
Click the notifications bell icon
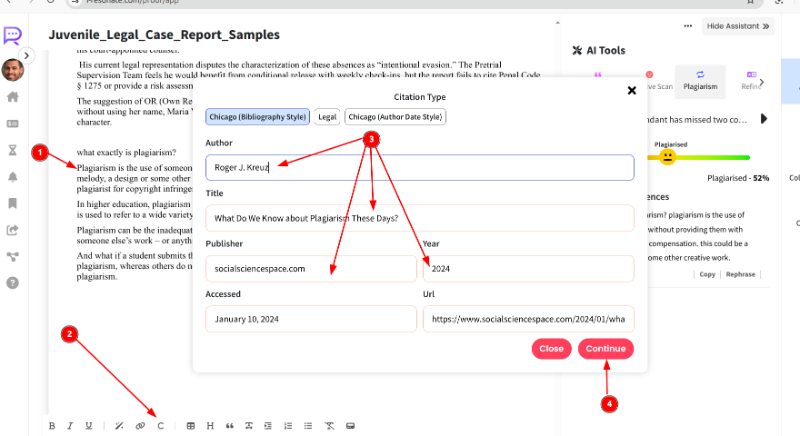(12, 176)
